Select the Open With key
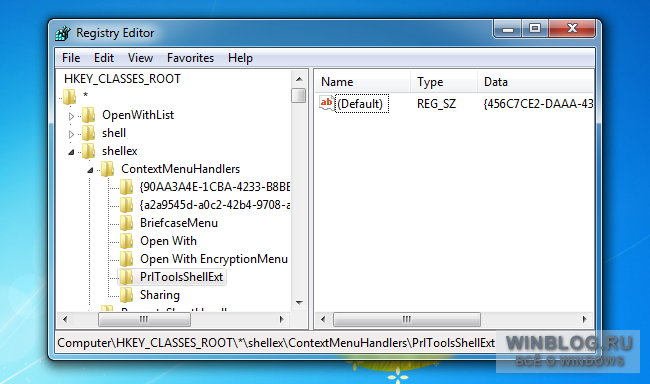Viewport: 650px width, 384px height. pyautogui.click(x=168, y=241)
